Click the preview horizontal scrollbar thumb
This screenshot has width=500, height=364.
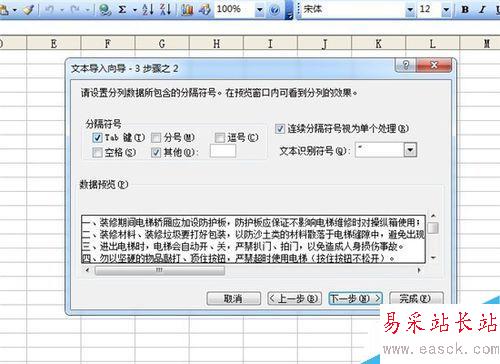159,270
